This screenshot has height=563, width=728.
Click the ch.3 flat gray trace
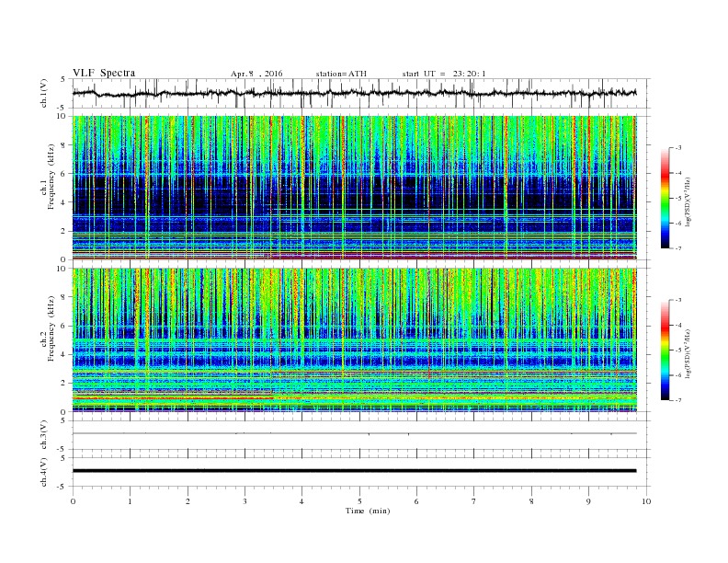tap(354, 433)
